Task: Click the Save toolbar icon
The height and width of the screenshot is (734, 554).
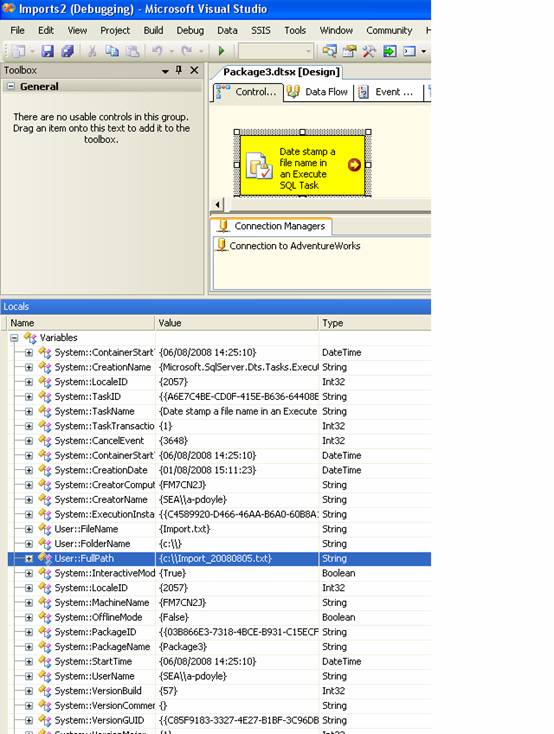Action: 47,51
